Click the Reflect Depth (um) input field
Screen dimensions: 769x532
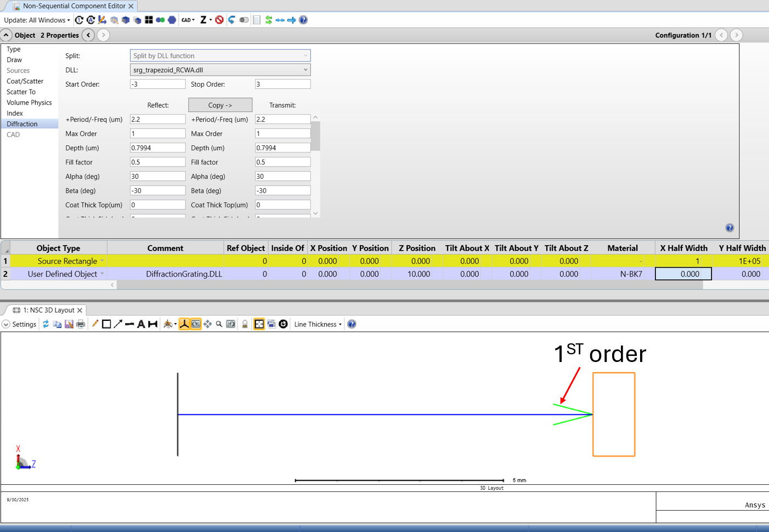click(x=157, y=148)
